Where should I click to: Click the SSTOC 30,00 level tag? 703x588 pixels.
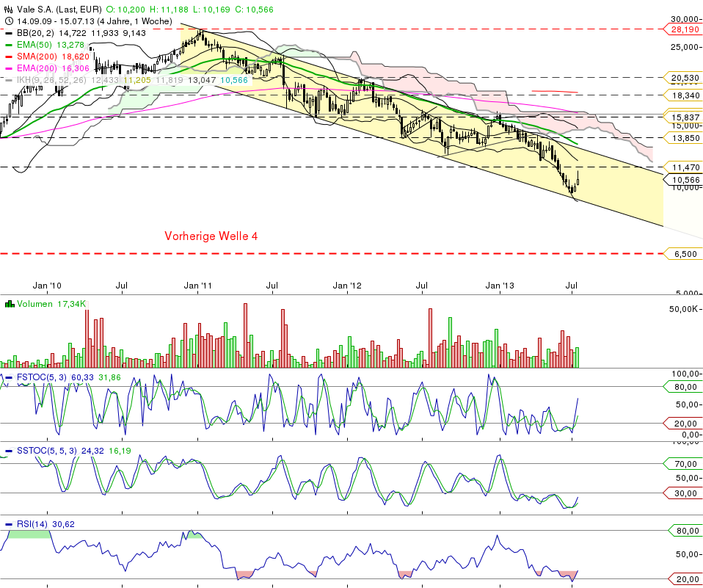pyautogui.click(x=682, y=493)
